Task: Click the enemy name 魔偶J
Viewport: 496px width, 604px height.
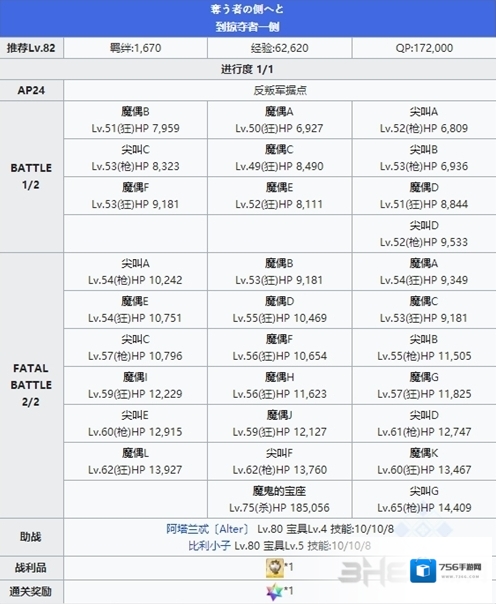Action: (280, 415)
